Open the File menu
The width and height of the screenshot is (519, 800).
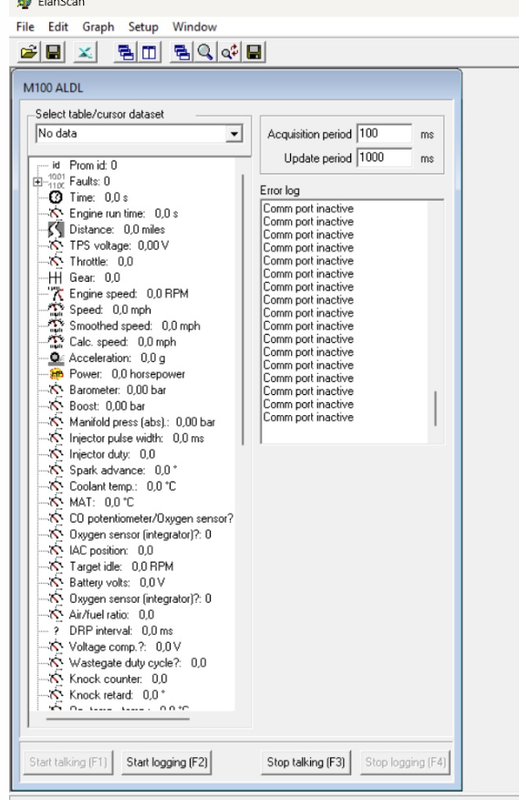click(25, 27)
